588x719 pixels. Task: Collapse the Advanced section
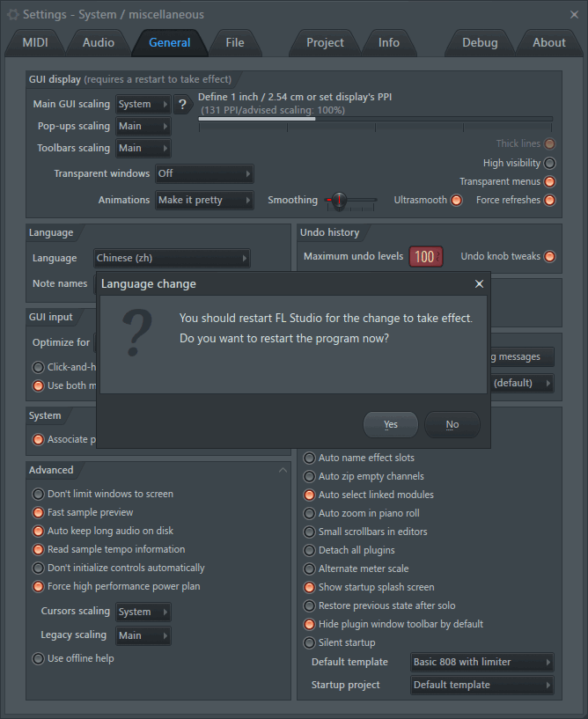click(x=283, y=470)
